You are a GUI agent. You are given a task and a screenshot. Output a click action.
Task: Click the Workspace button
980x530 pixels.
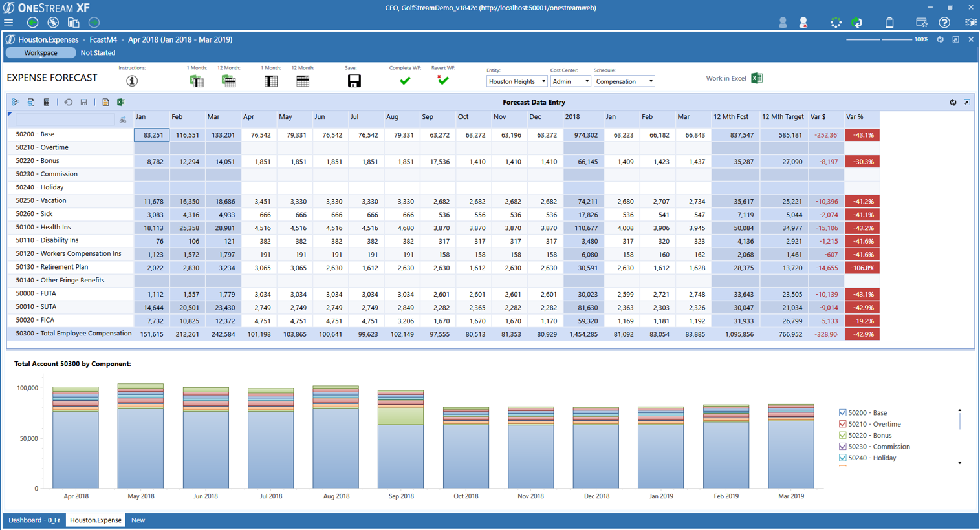click(x=41, y=53)
